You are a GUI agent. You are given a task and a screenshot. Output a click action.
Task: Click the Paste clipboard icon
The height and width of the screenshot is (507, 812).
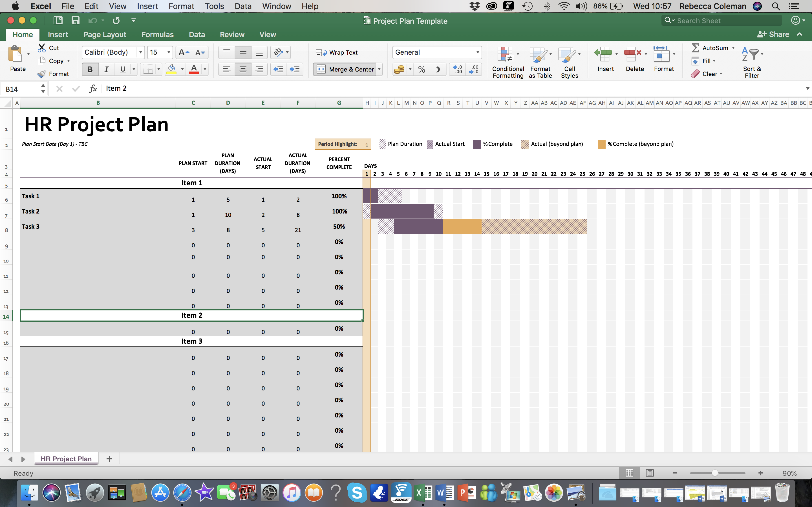(15, 55)
